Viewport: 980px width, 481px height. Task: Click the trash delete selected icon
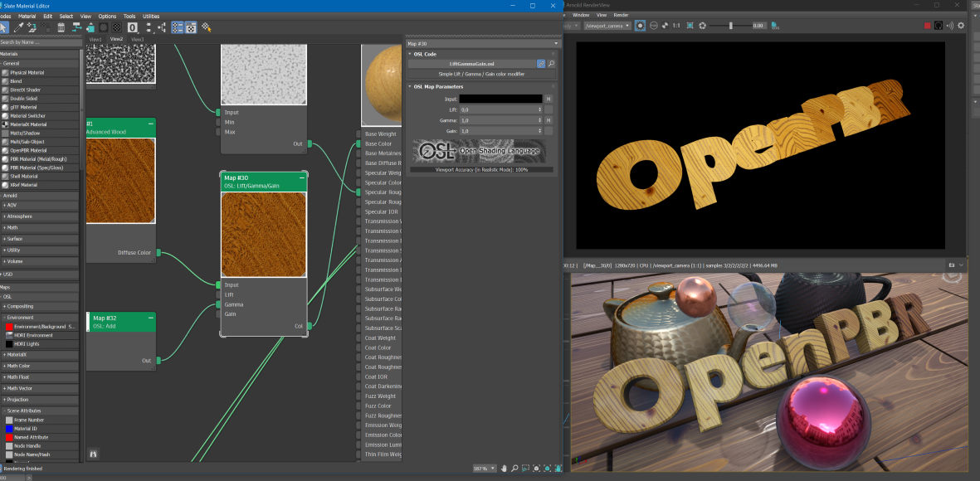tap(61, 27)
